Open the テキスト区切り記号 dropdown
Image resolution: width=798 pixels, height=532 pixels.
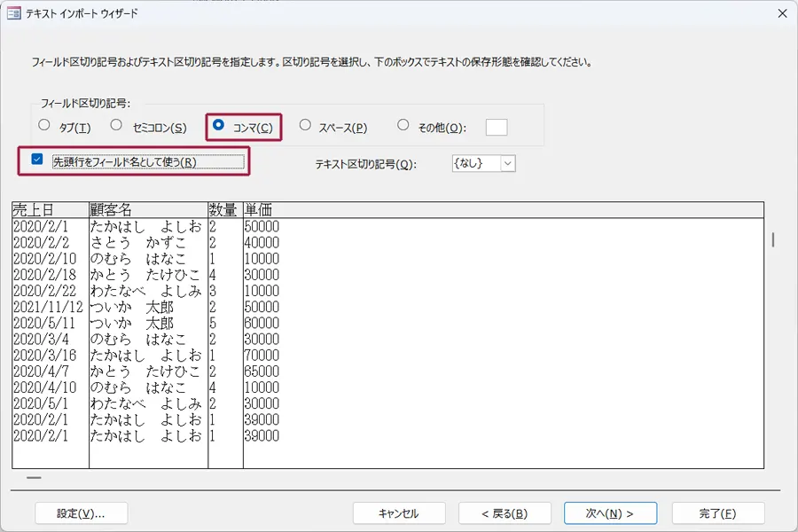[x=507, y=163]
